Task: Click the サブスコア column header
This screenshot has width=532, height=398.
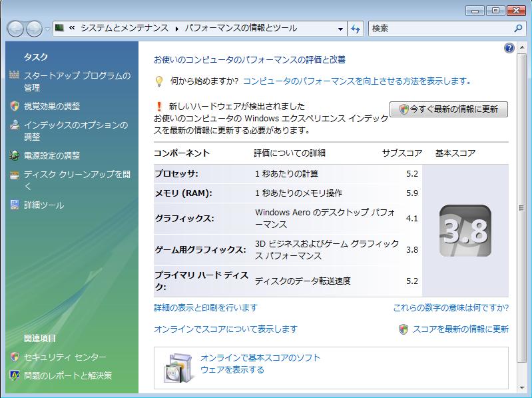Action: pos(402,153)
